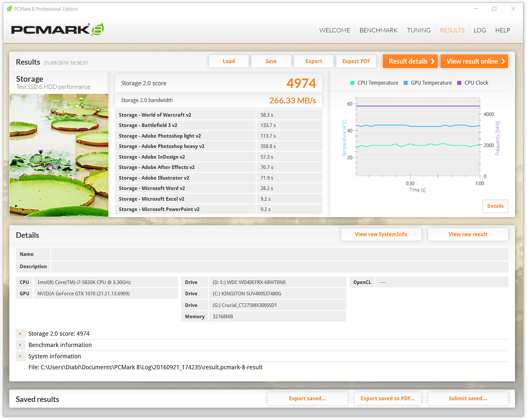This screenshot has height=420, width=527.
Task: Click the 32768MB memory value
Action: [x=223, y=317]
